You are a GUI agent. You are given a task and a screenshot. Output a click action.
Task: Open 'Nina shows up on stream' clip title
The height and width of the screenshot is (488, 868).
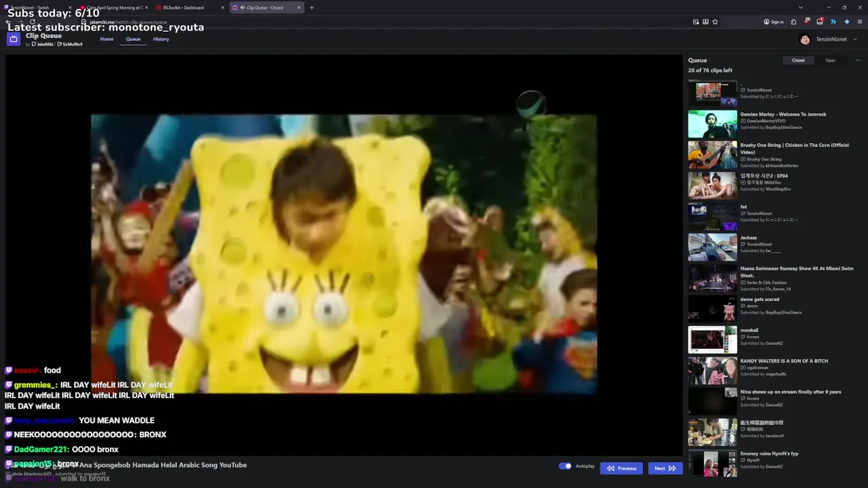tap(791, 392)
